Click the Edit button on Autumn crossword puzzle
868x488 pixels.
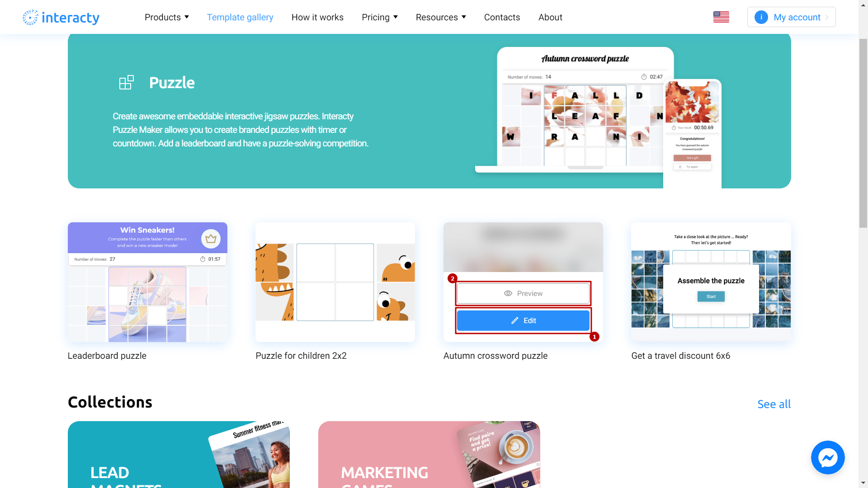click(x=523, y=320)
